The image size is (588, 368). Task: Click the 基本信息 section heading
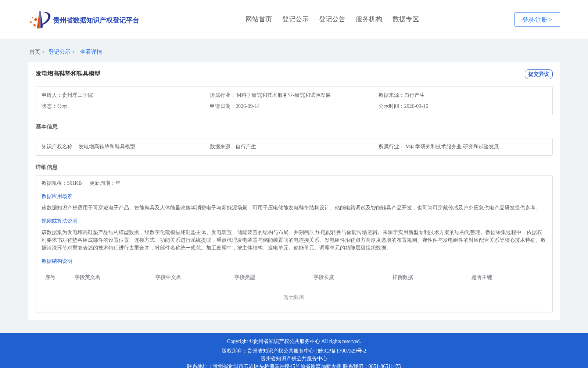click(x=47, y=127)
